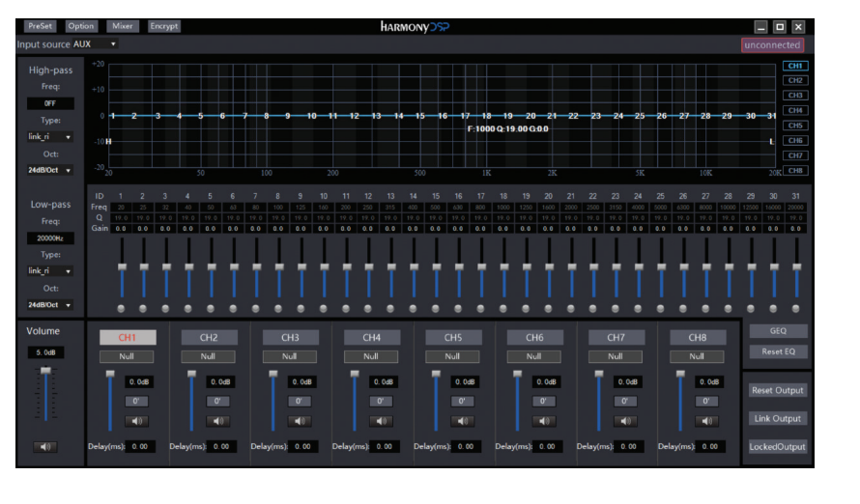Click the Reset EQ button
This screenshot has height=504, width=860.
[778, 351]
